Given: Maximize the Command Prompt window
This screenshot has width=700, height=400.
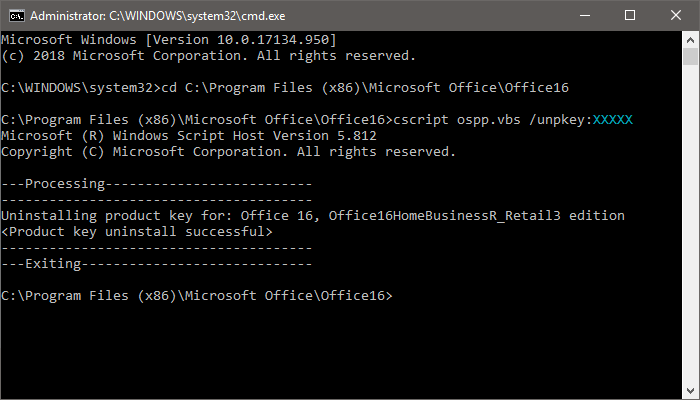Looking at the screenshot, I should point(629,16).
